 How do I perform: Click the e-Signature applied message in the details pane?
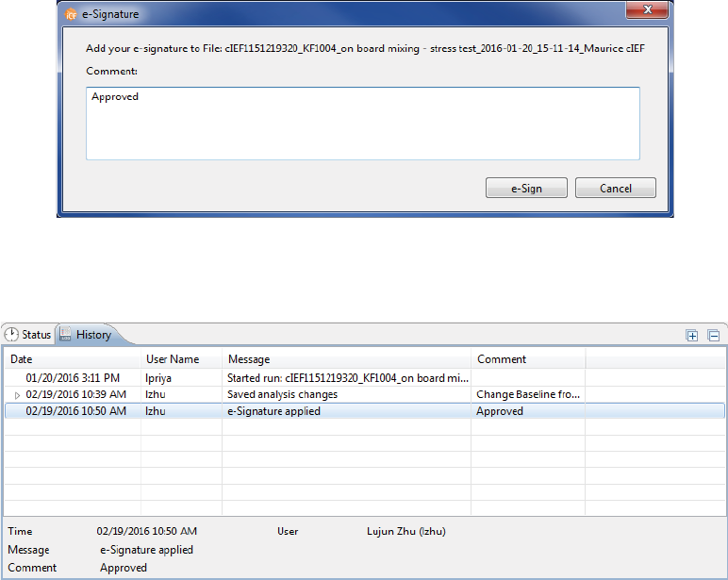146,550
